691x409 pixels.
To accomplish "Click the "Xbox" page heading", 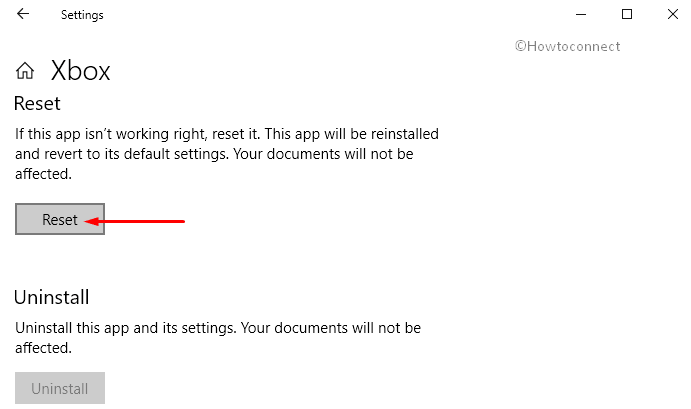I will [x=81, y=71].
